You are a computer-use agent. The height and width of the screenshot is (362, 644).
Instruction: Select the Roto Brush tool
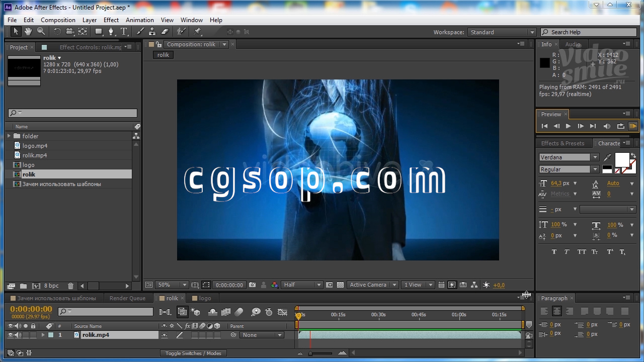pos(181,32)
